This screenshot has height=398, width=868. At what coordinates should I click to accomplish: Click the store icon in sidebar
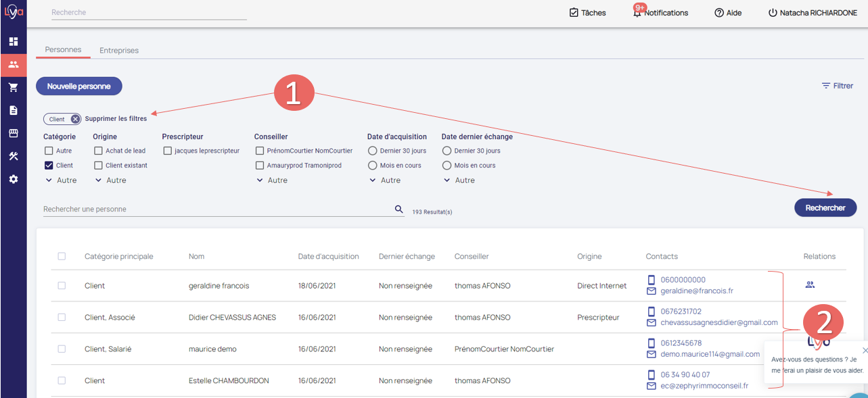[x=14, y=133]
